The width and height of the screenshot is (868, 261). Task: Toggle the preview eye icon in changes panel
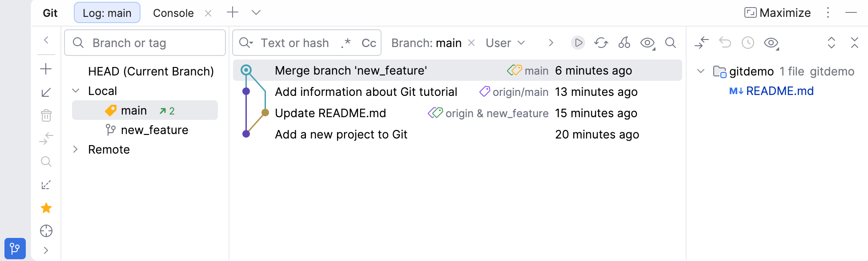click(x=770, y=43)
